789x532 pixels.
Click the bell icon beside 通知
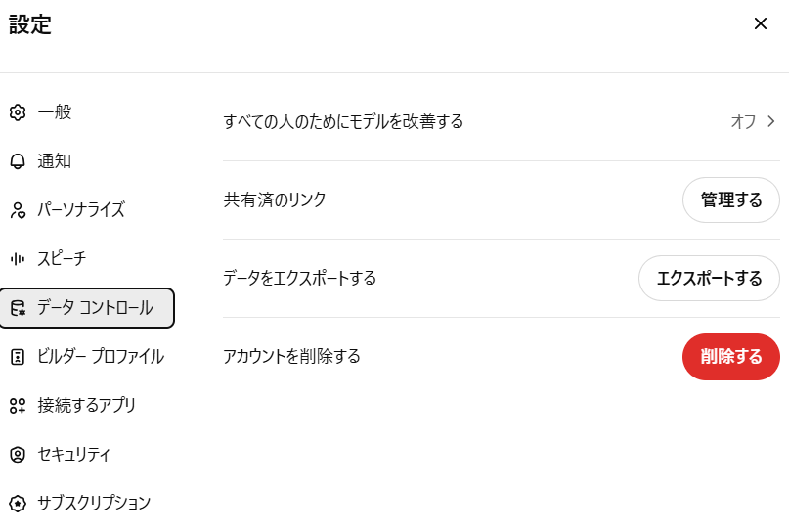point(18,161)
